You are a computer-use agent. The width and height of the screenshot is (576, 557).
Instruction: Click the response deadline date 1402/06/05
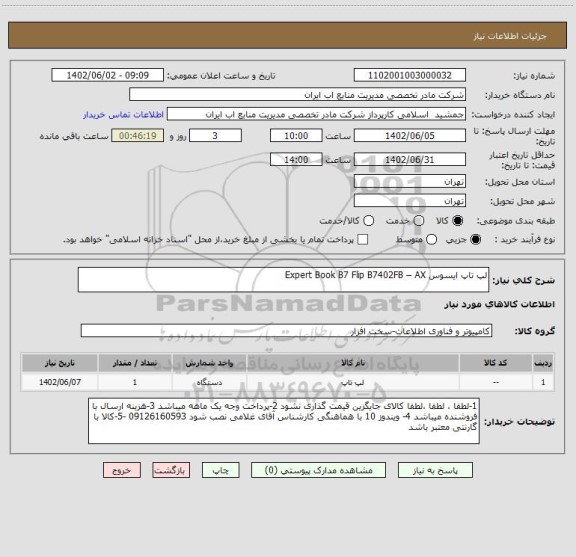[410, 136]
